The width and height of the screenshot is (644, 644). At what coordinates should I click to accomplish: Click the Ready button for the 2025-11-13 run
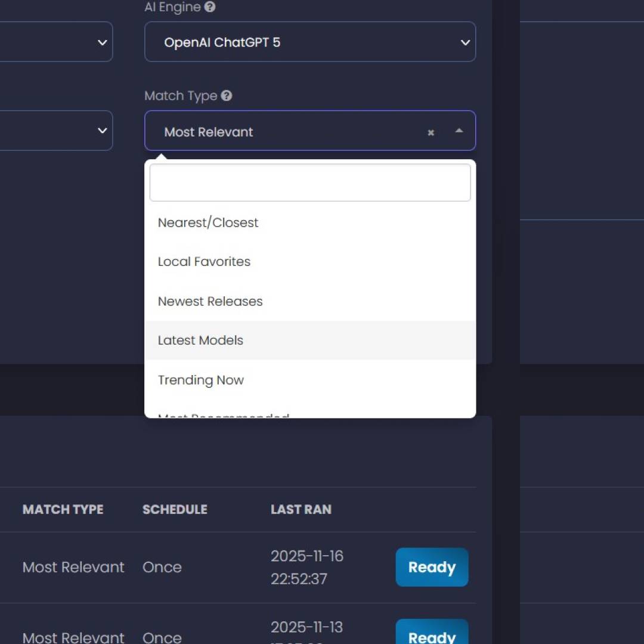(x=432, y=634)
